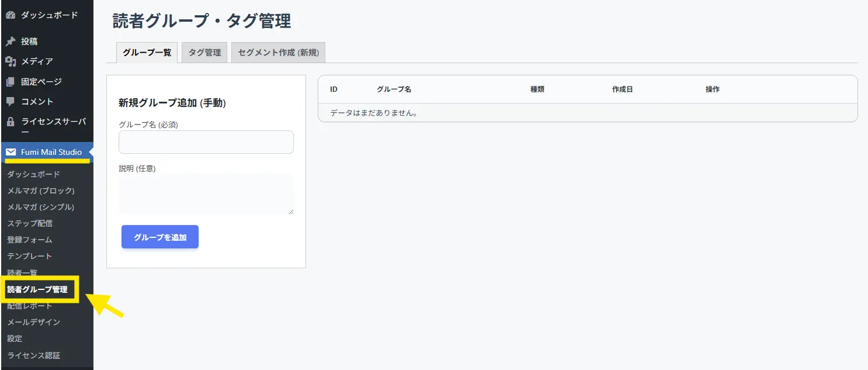Click the pin icon beside 投稿
Screen dimensions: 868x370
(10, 42)
